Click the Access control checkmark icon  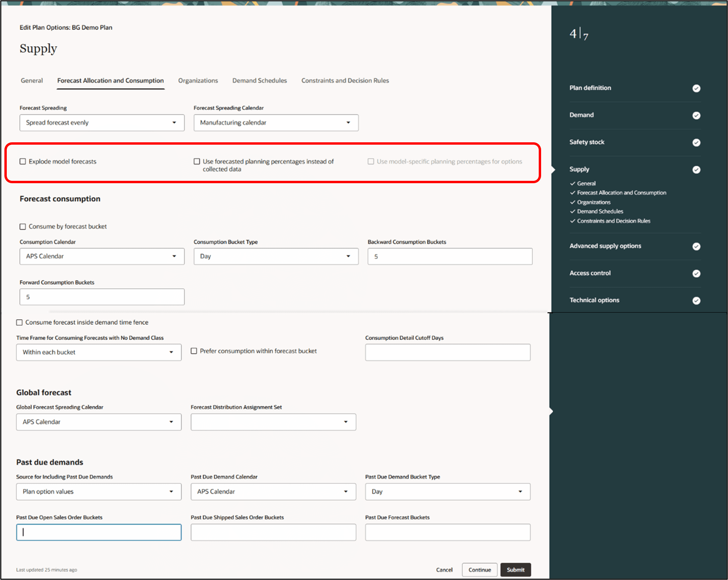696,273
